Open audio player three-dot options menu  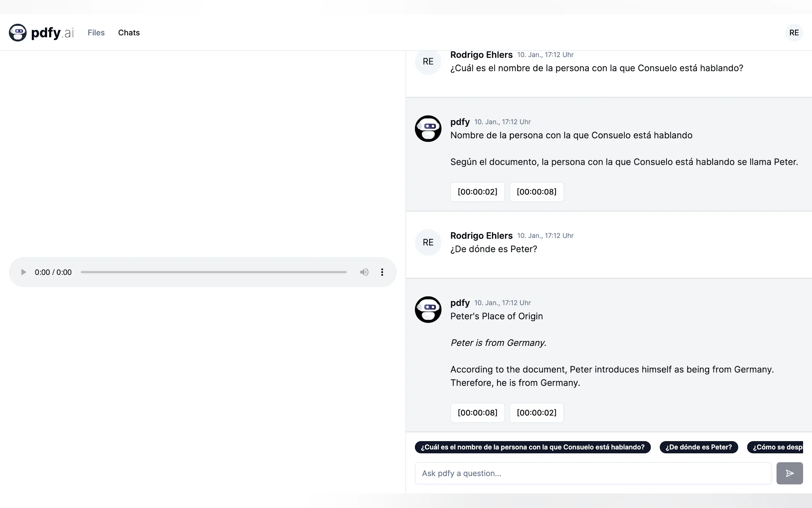pyautogui.click(x=382, y=272)
